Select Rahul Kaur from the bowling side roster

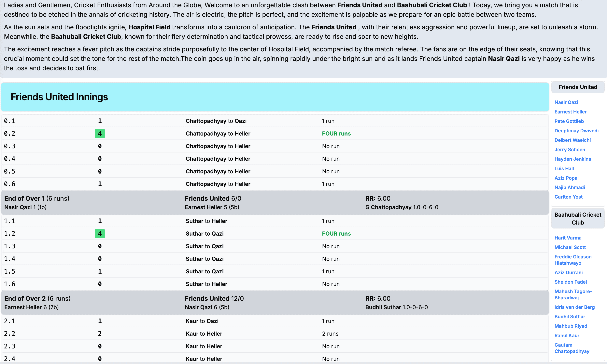coord(567,335)
